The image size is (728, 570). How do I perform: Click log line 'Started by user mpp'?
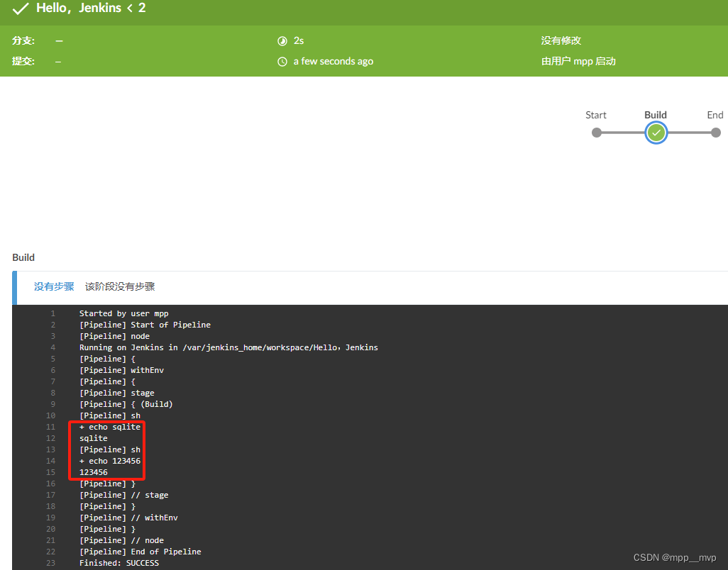[x=124, y=313]
